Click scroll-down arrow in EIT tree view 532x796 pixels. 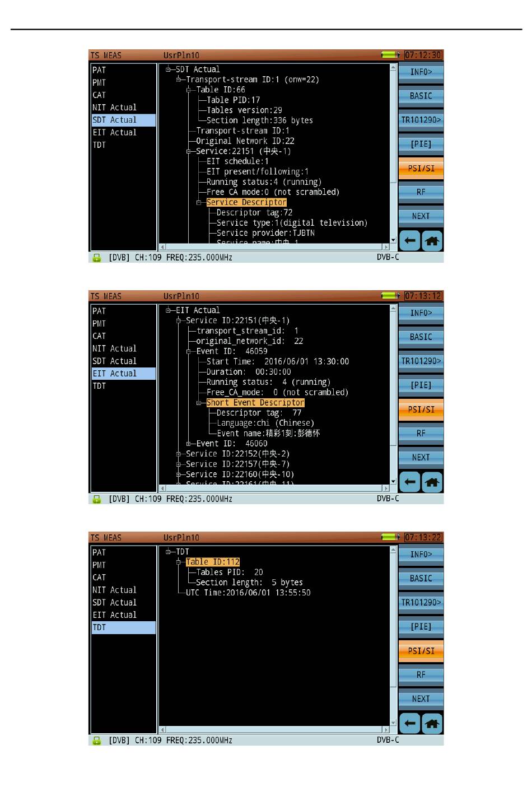click(393, 481)
